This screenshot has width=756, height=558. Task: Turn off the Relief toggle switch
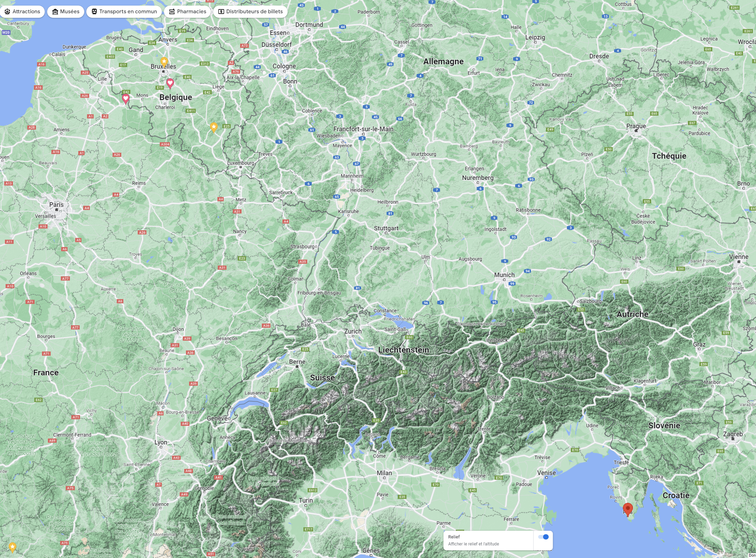tap(543, 537)
